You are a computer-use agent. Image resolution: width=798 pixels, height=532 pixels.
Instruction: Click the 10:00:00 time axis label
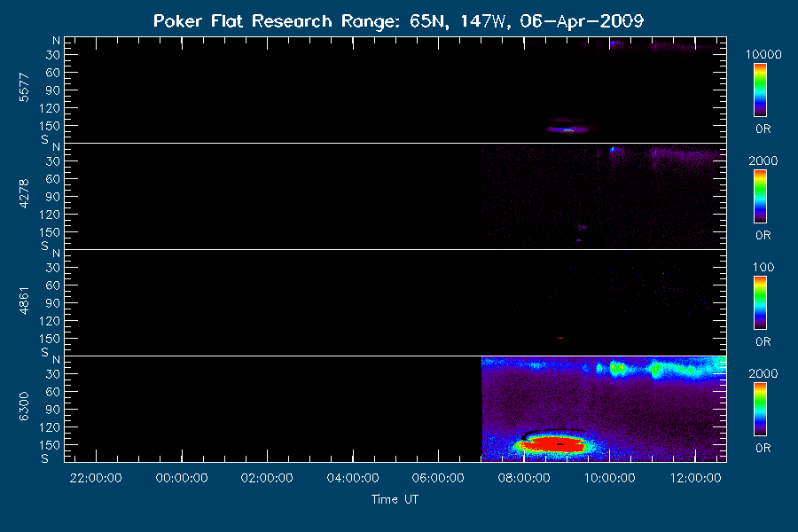[x=609, y=478]
